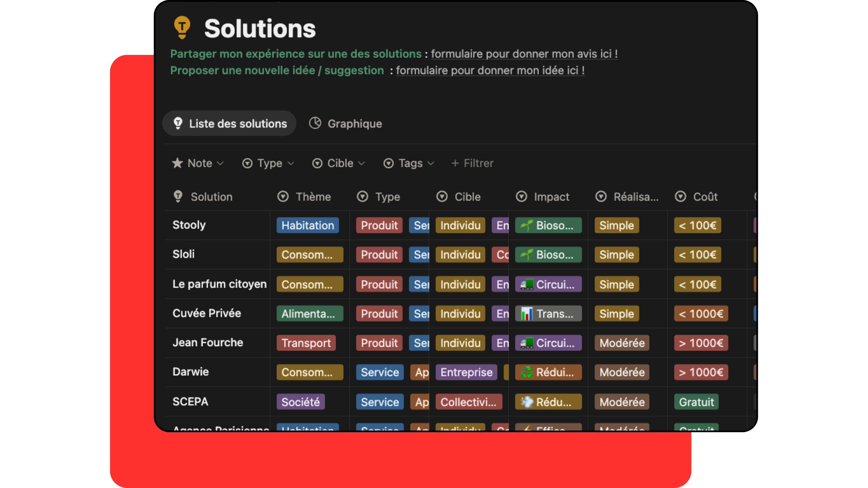Click the star icon of Note filter

tap(177, 163)
